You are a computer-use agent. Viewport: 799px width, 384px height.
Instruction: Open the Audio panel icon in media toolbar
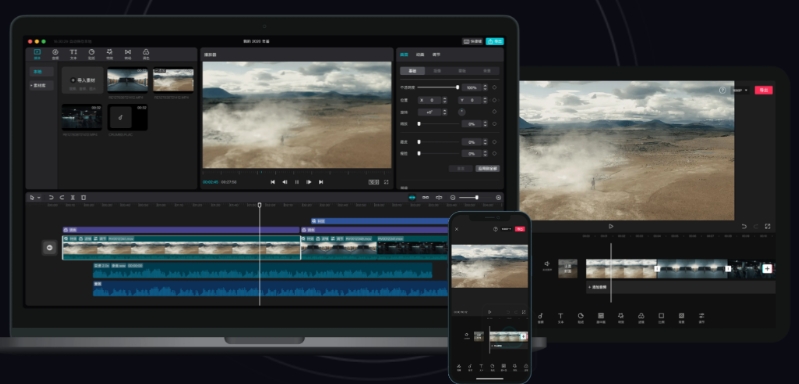55,54
